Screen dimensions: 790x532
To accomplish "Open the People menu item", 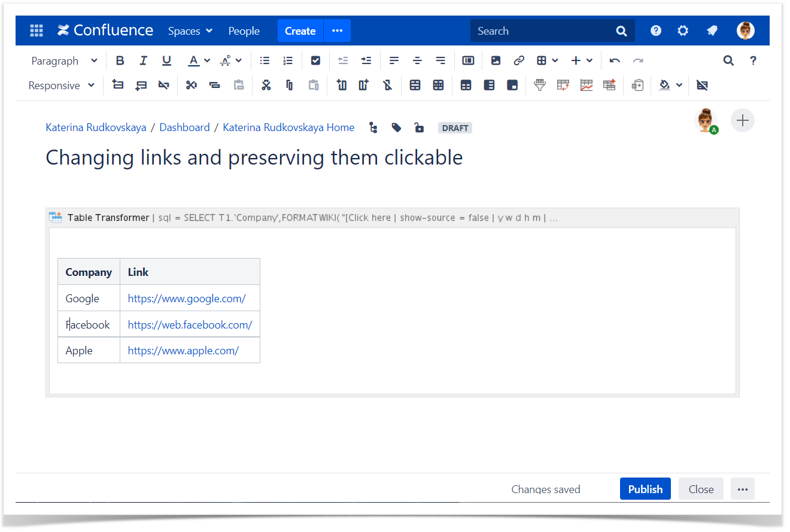I will tap(244, 31).
